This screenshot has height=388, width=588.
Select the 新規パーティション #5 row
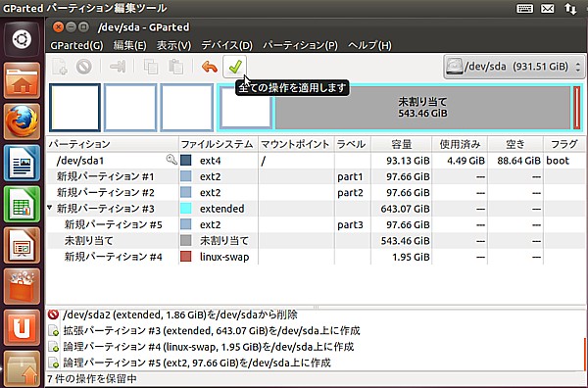315,224
